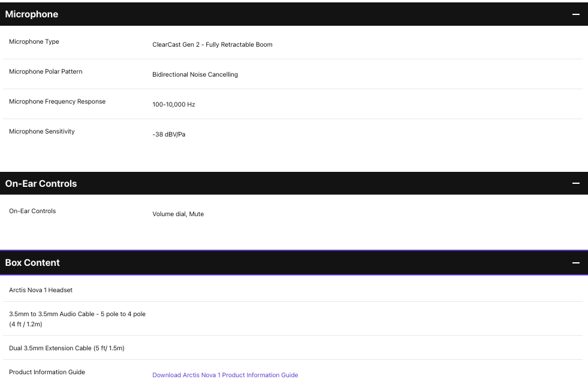Click the 100-10,000 Hz value
Viewport: 588px width, 391px height.
(x=174, y=105)
